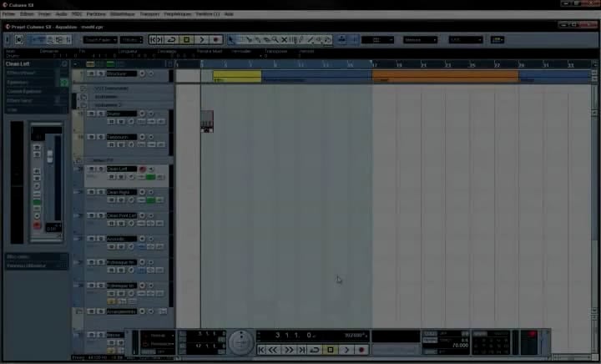Image resolution: width=601 pixels, height=364 pixels.
Task: Open the Edition menu
Action: click(x=27, y=14)
